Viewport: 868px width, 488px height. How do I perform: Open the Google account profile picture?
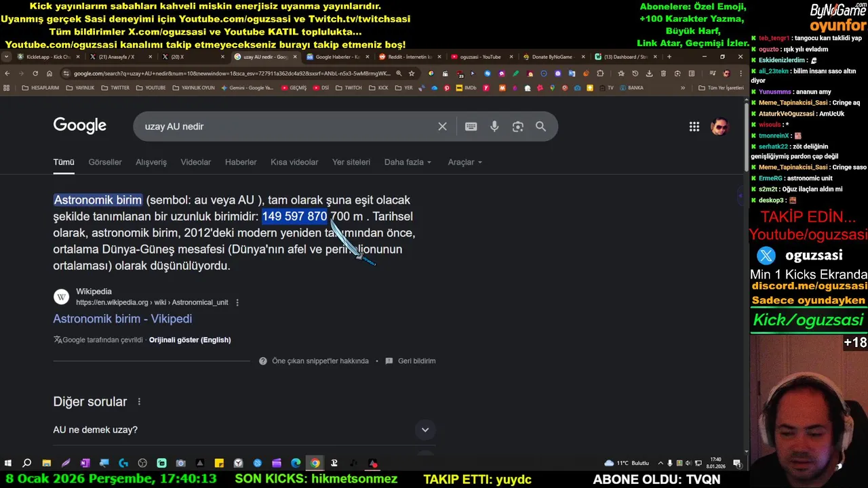pos(719,126)
